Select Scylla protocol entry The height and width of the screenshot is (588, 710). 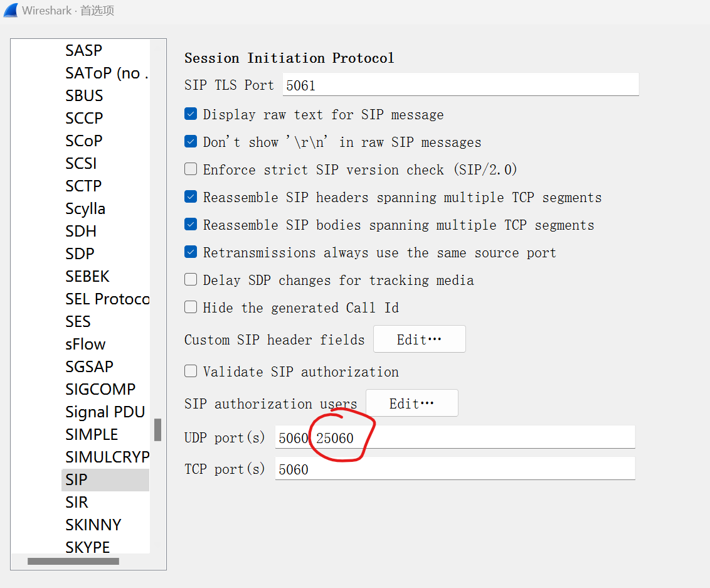click(x=85, y=209)
